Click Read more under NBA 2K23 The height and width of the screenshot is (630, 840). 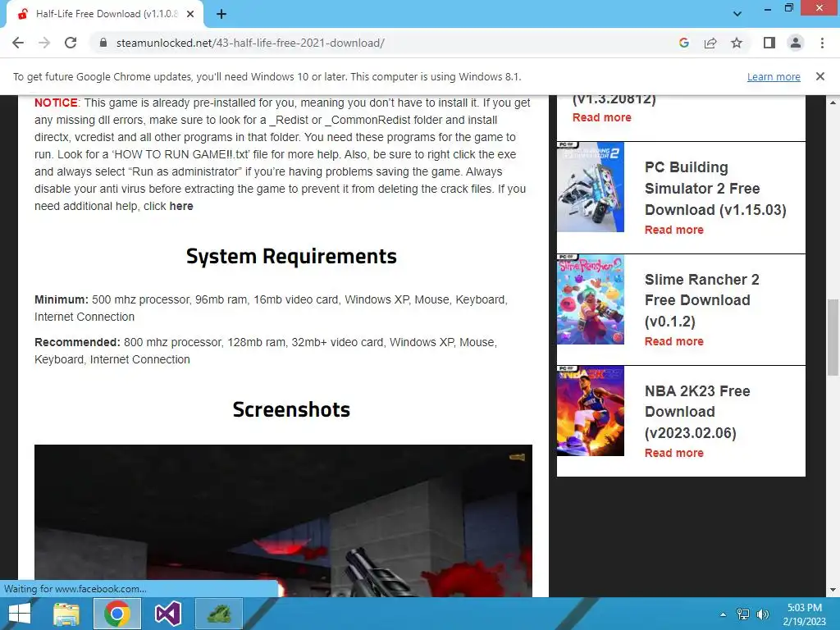click(x=674, y=453)
